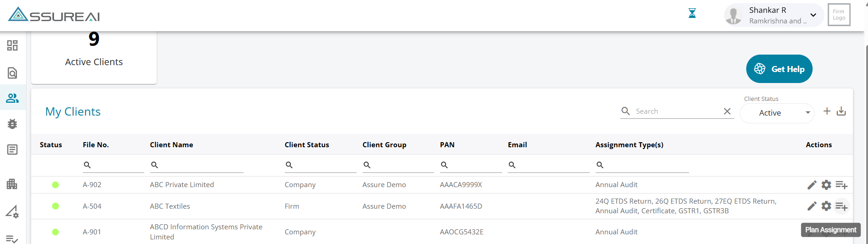
Task: Sort by File No. column header
Action: point(96,145)
